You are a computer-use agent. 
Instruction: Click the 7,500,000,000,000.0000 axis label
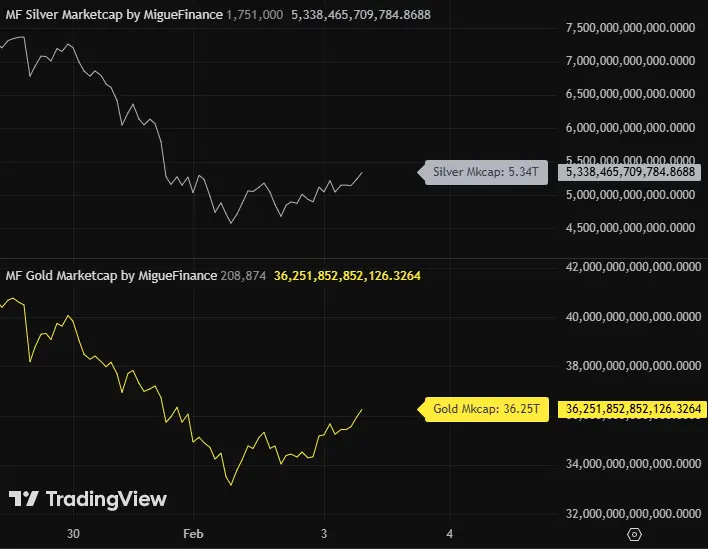tap(630, 28)
